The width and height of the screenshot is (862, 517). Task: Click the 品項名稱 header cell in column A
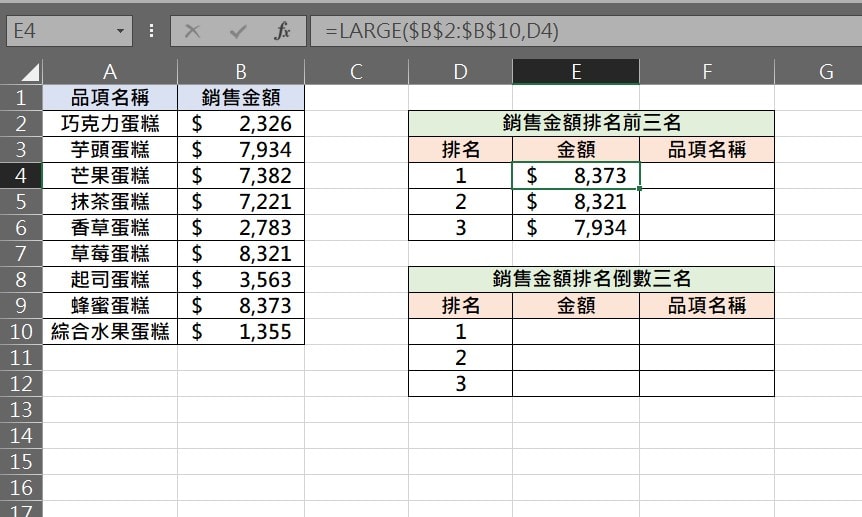[110, 97]
